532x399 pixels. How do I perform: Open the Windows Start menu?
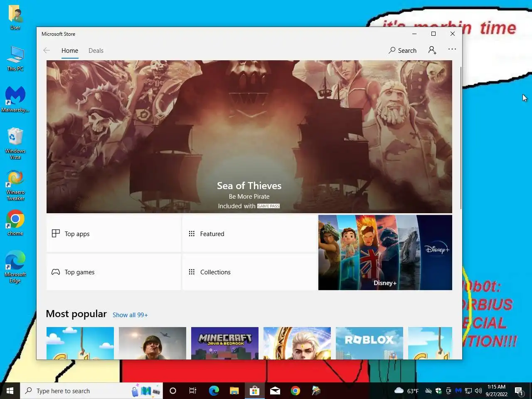click(x=10, y=391)
